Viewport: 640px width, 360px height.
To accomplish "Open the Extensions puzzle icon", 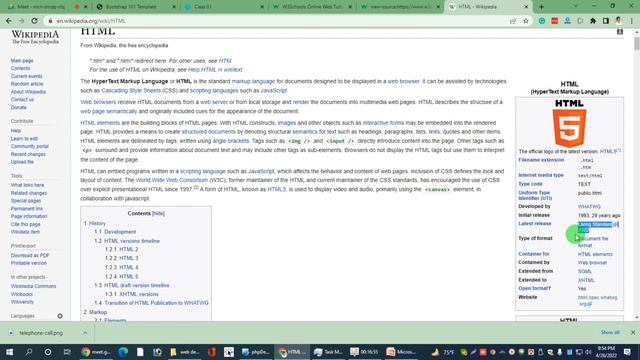I will (593, 21).
